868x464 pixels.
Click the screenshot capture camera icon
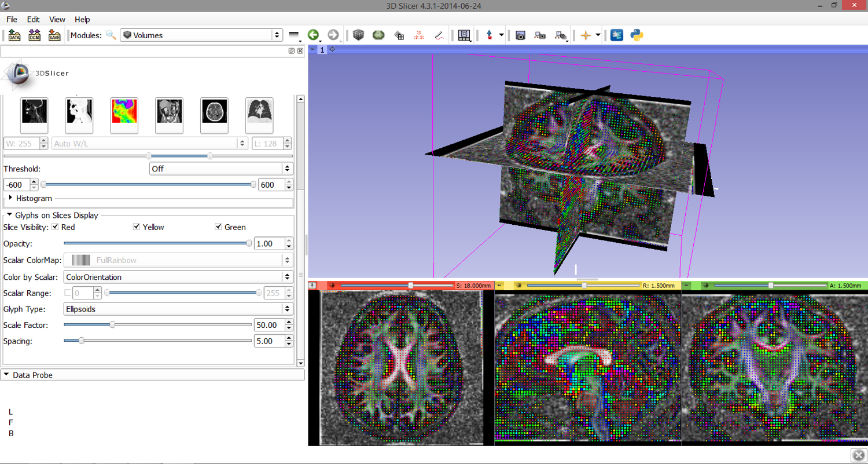[x=520, y=35]
